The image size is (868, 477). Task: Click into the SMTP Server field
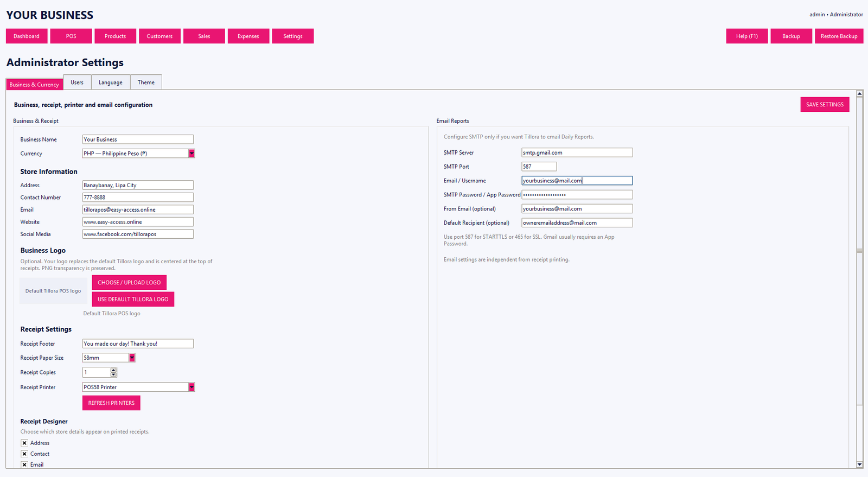[577, 152]
